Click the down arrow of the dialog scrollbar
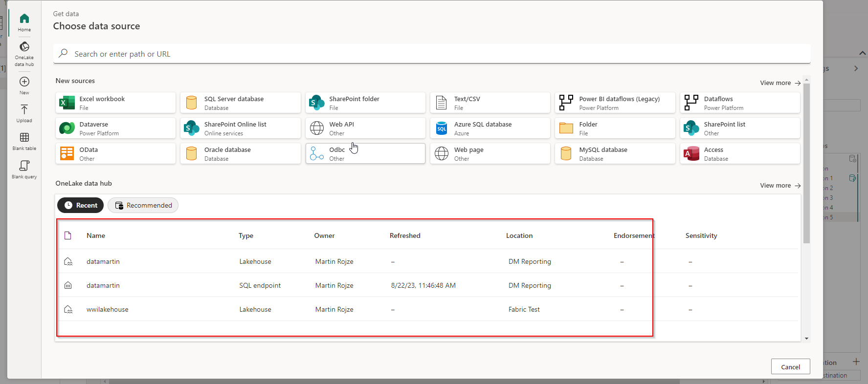Image resolution: width=868 pixels, height=384 pixels. pos(806,339)
